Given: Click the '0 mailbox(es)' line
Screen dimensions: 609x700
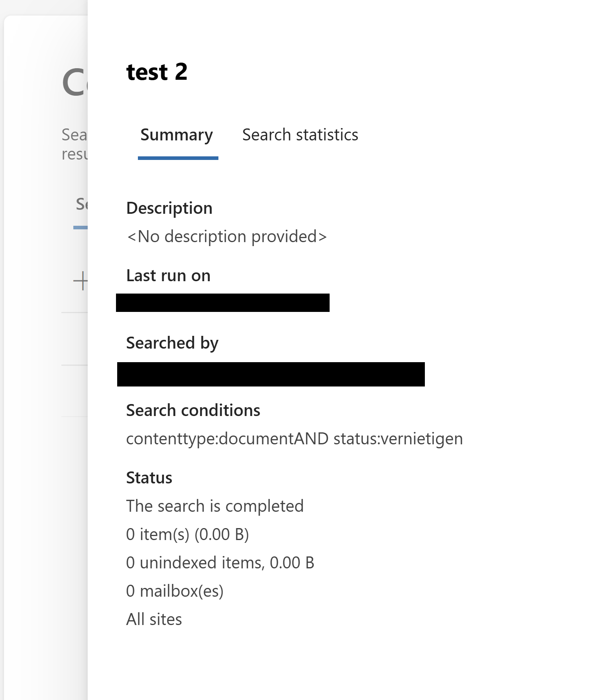Looking at the screenshot, I should point(175,591).
